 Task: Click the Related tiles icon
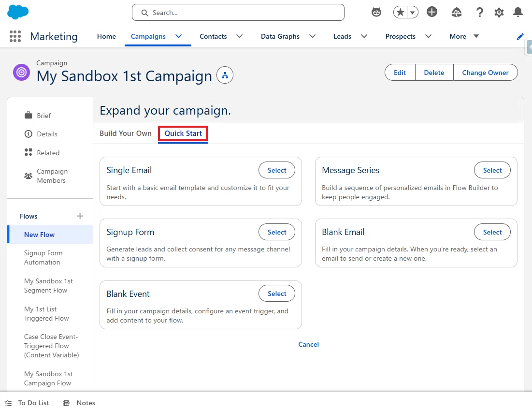29,152
